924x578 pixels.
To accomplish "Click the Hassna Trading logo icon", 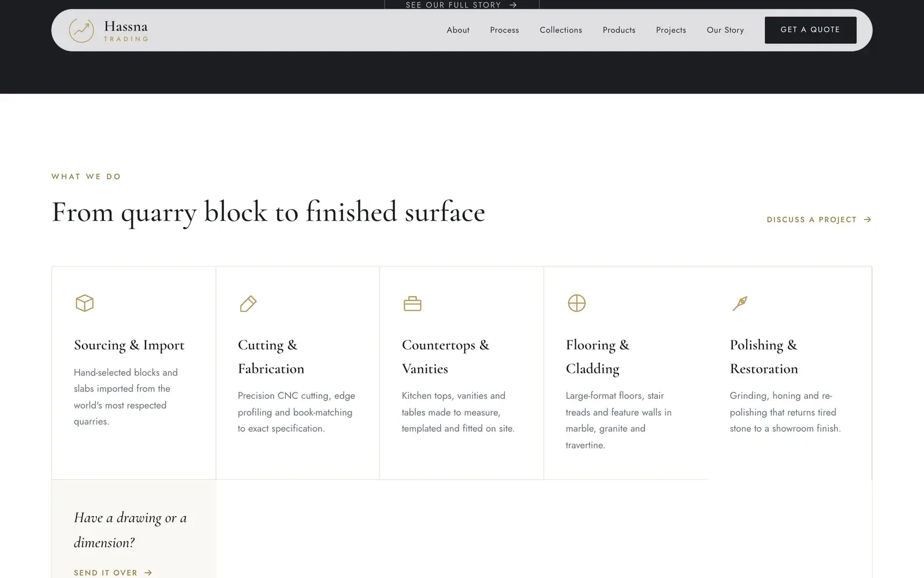I will pyautogui.click(x=81, y=30).
